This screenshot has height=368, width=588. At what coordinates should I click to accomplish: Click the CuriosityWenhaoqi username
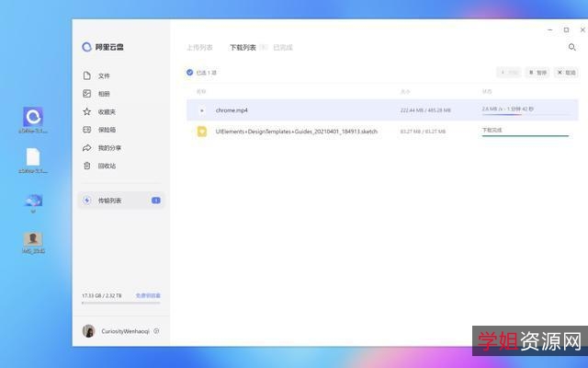125,331
